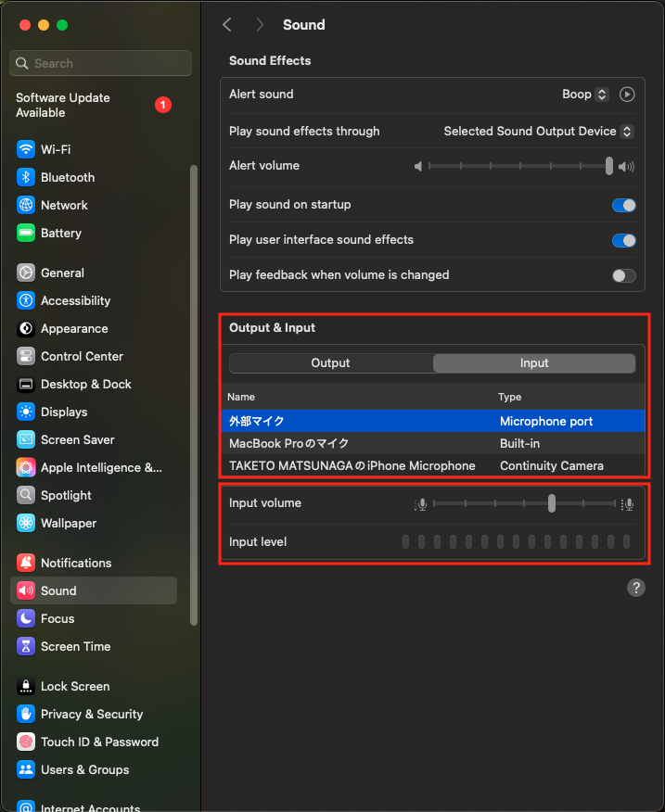Adjust the Input volume slider
This screenshot has height=812, width=665.
pyautogui.click(x=552, y=503)
